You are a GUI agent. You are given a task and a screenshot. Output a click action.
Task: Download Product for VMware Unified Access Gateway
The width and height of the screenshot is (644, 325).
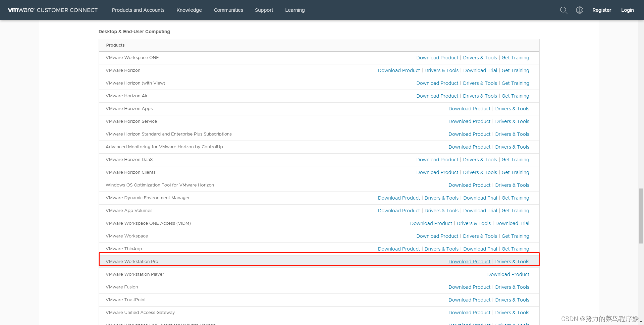point(469,313)
